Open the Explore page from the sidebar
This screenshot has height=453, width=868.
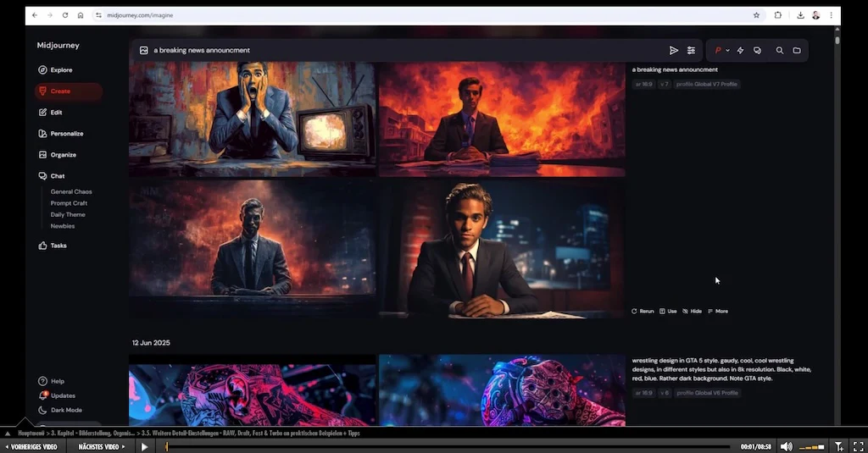click(x=61, y=70)
